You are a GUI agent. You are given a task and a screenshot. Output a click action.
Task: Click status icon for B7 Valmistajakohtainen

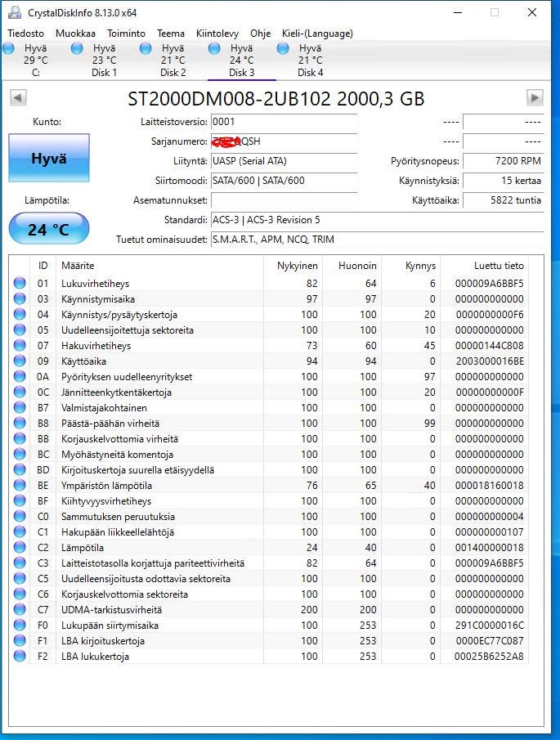(20, 408)
